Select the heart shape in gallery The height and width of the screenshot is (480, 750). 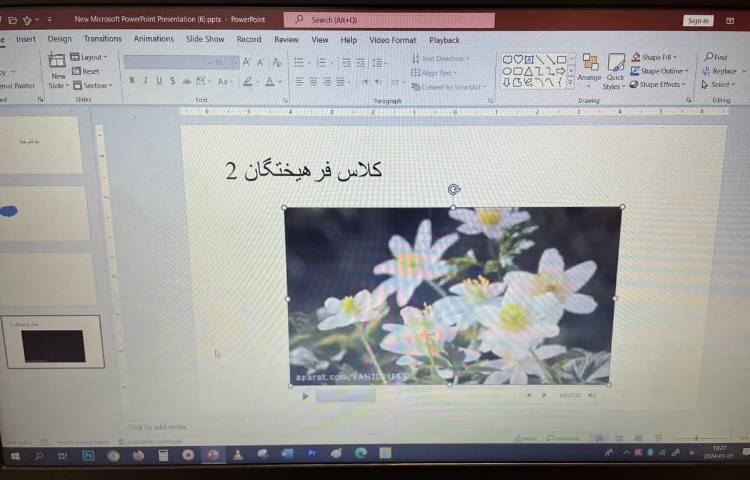[x=518, y=60]
